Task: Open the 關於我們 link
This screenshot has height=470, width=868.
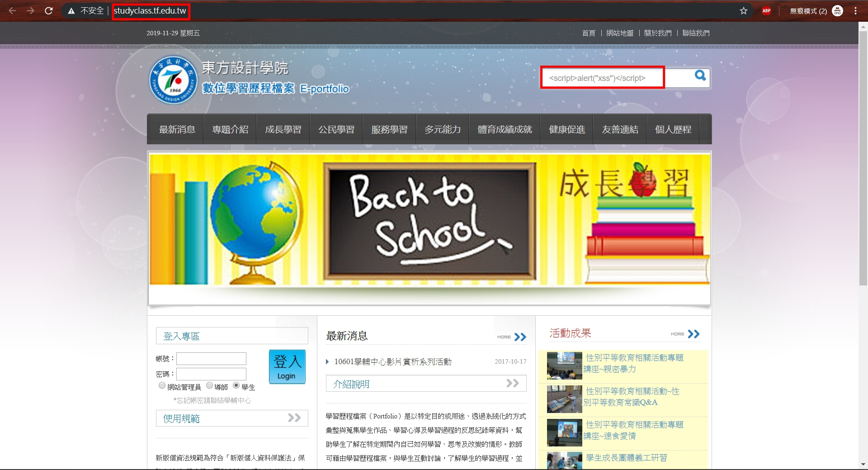Action: 658,33
